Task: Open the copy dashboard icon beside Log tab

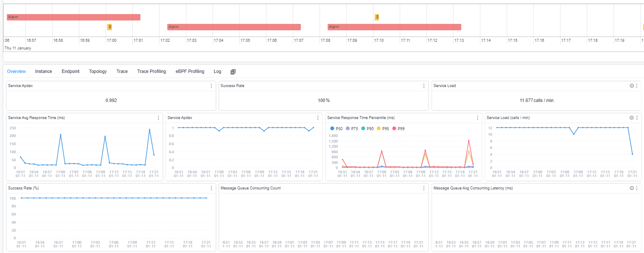Action: click(x=233, y=72)
